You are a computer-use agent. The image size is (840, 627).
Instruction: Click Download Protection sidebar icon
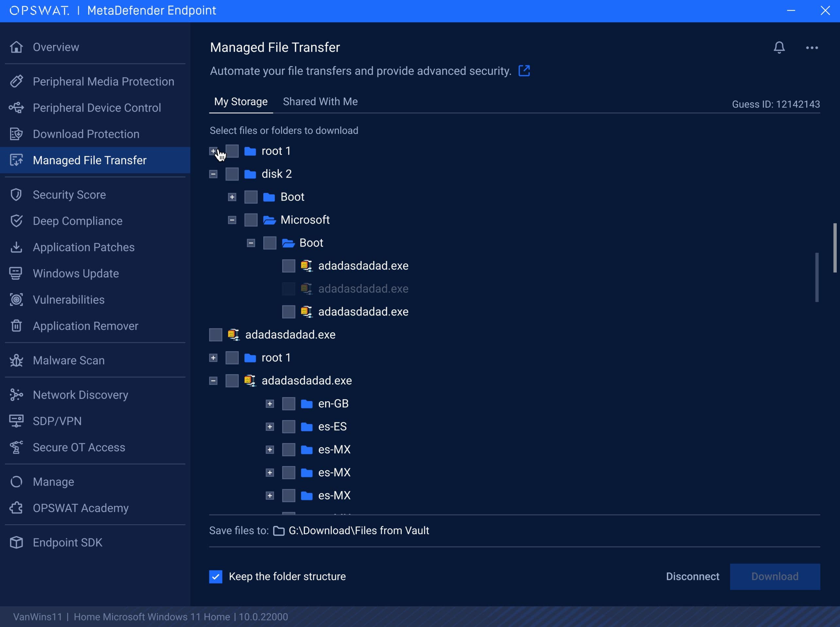click(x=16, y=134)
